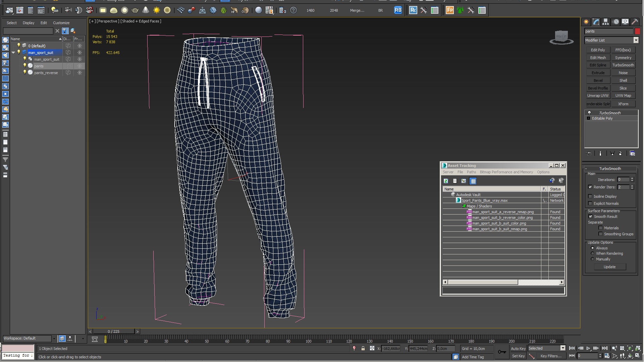Open the Workspace Default dropdown
The image size is (644, 362).
point(54,339)
